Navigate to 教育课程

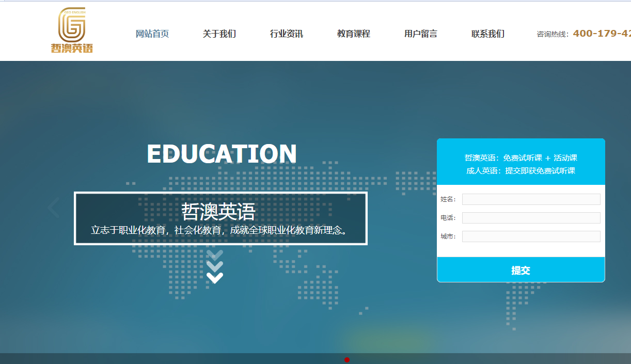coord(353,34)
